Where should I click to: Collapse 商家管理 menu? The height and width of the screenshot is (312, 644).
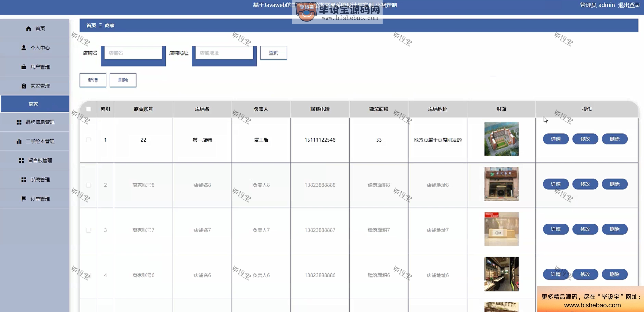[35, 86]
